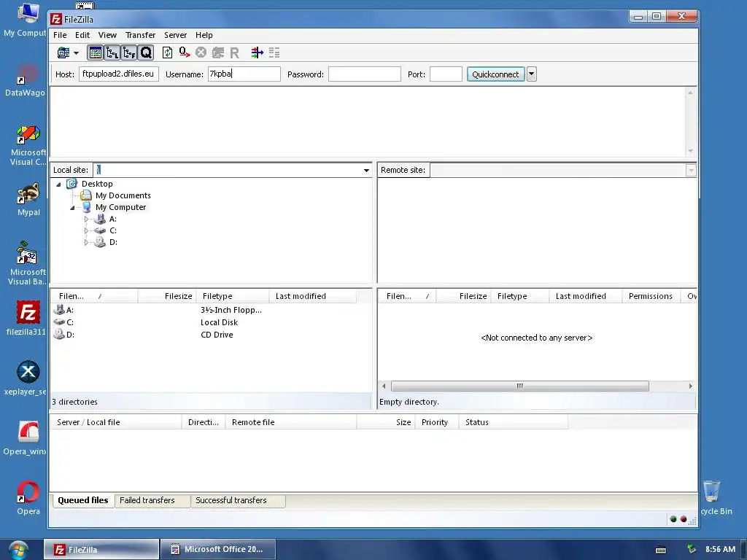Click the message log scroll down arrow
747x560 pixels.
pyautogui.click(x=690, y=151)
